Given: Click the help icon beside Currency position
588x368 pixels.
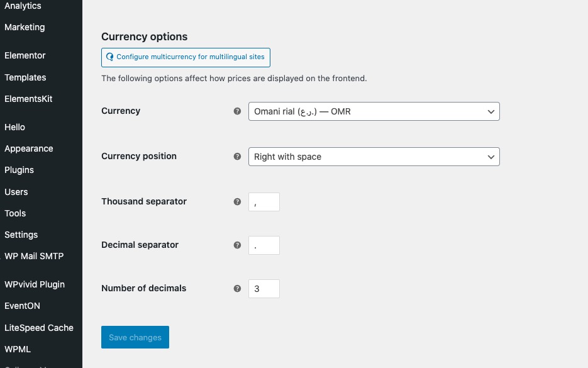Looking at the screenshot, I should (237, 157).
